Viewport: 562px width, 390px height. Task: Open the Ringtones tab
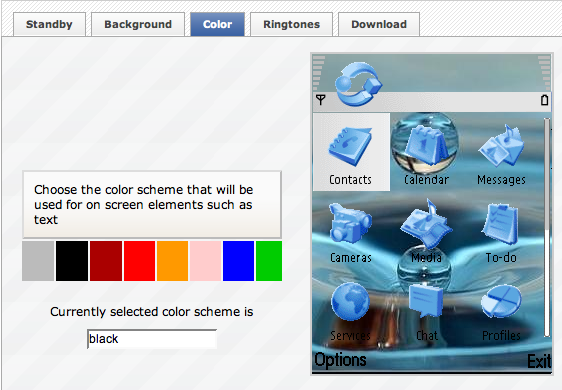[291, 24]
